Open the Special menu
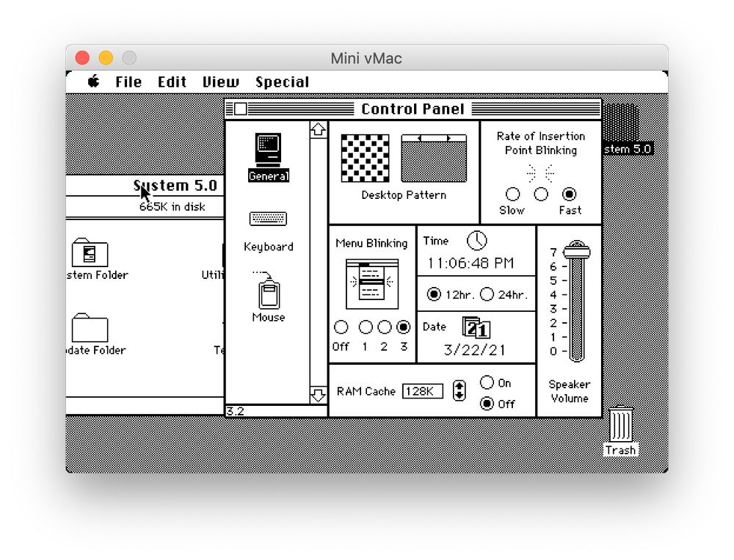734x560 pixels. tap(283, 82)
